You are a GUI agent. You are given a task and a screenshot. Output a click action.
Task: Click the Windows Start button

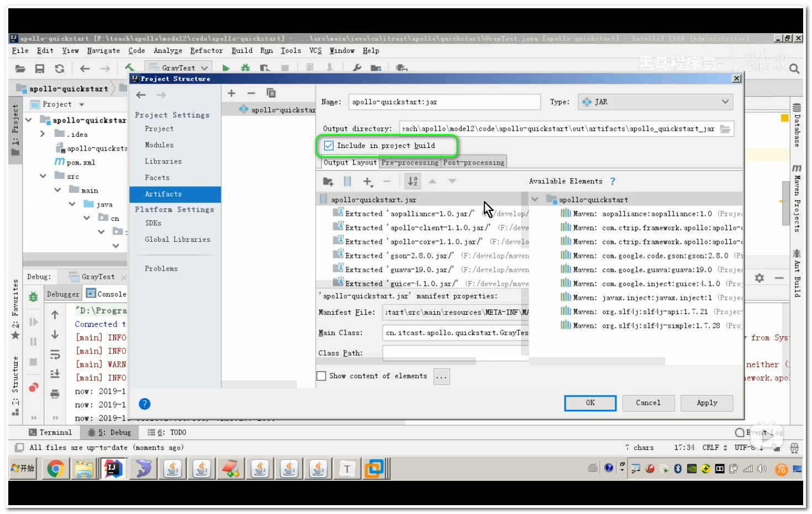tap(23, 469)
